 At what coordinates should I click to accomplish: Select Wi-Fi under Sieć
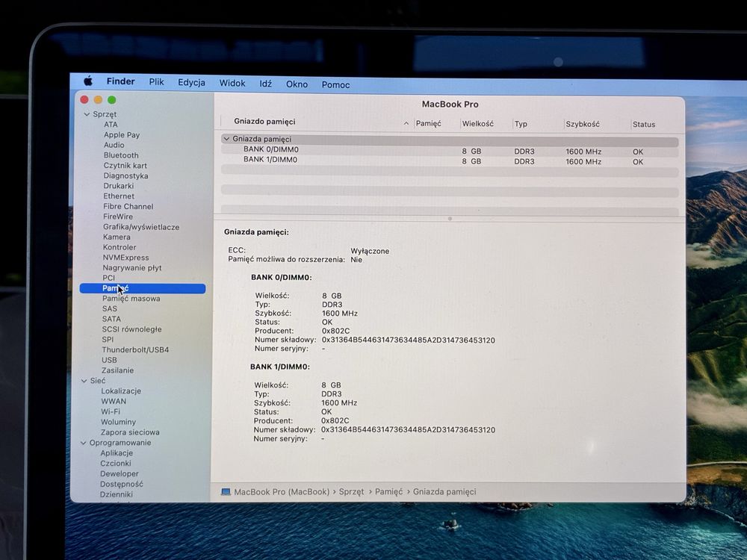(110, 411)
